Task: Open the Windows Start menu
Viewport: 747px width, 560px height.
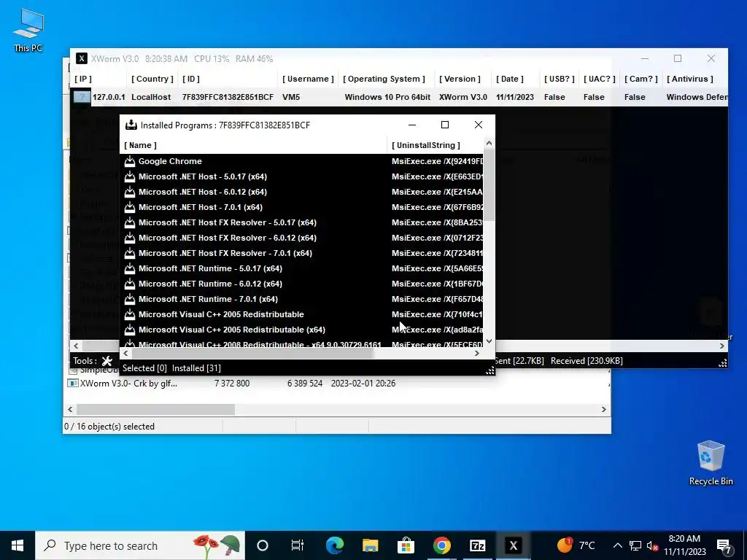Action: point(18,545)
